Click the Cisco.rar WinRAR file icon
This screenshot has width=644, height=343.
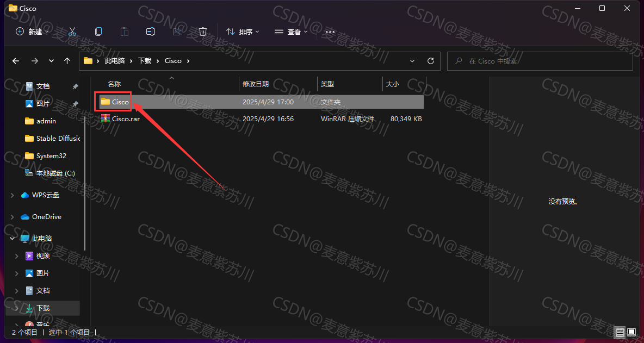[x=106, y=119]
